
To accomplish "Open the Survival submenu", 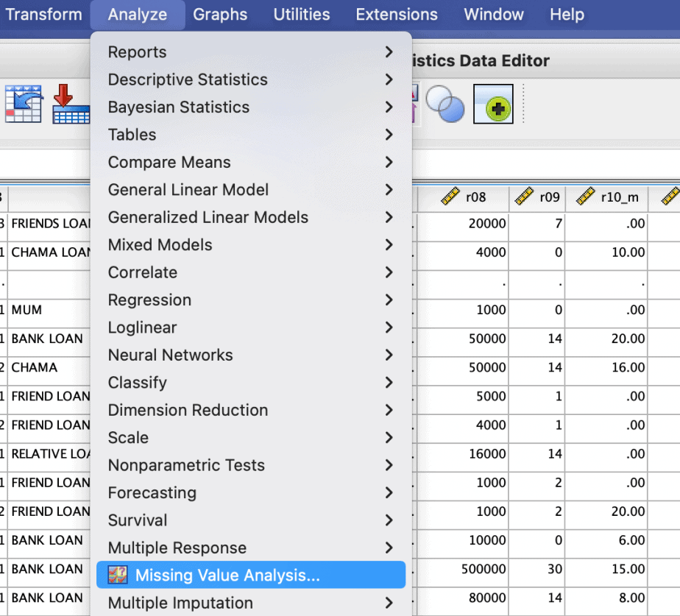I will 251,520.
